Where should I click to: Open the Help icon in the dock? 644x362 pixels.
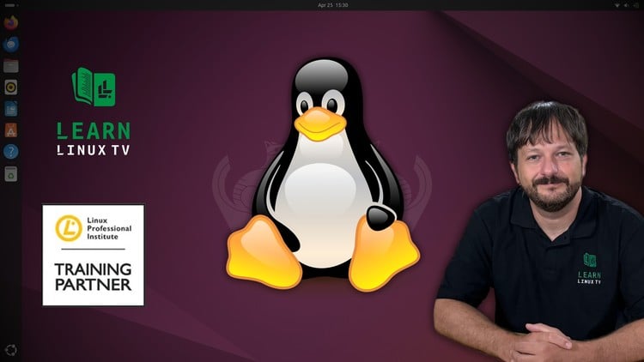click(11, 152)
